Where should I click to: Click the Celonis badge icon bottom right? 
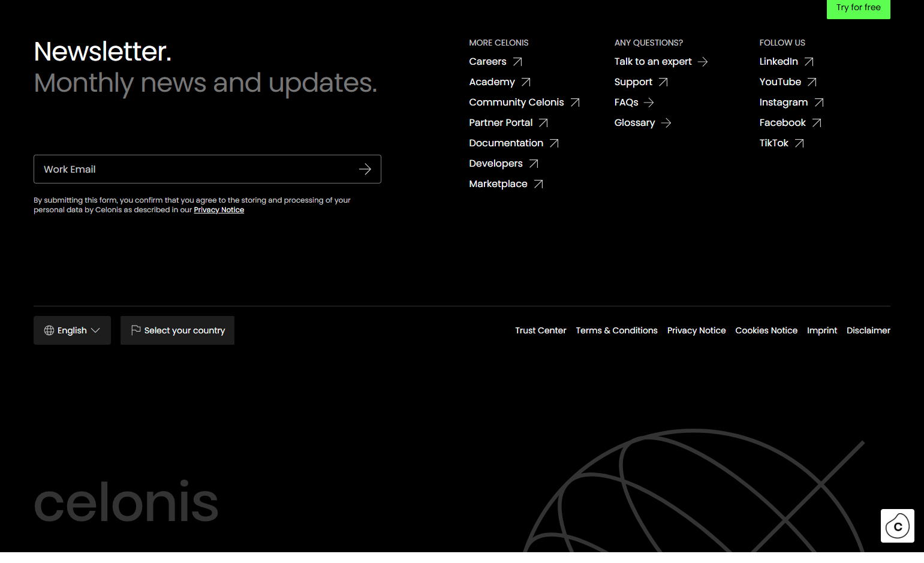(897, 526)
